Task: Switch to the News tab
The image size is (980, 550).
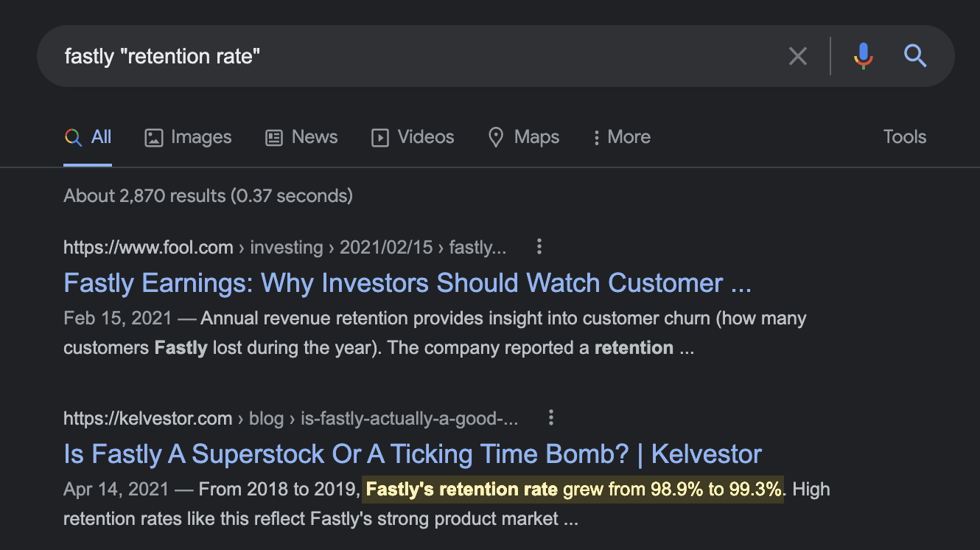Action: (315, 136)
